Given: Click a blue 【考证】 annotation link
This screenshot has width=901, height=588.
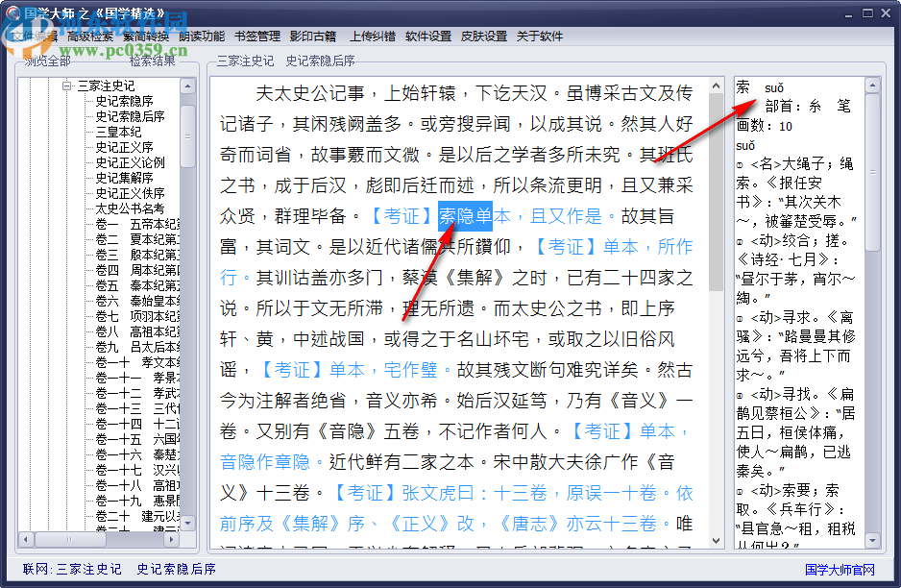Looking at the screenshot, I should point(402,216).
